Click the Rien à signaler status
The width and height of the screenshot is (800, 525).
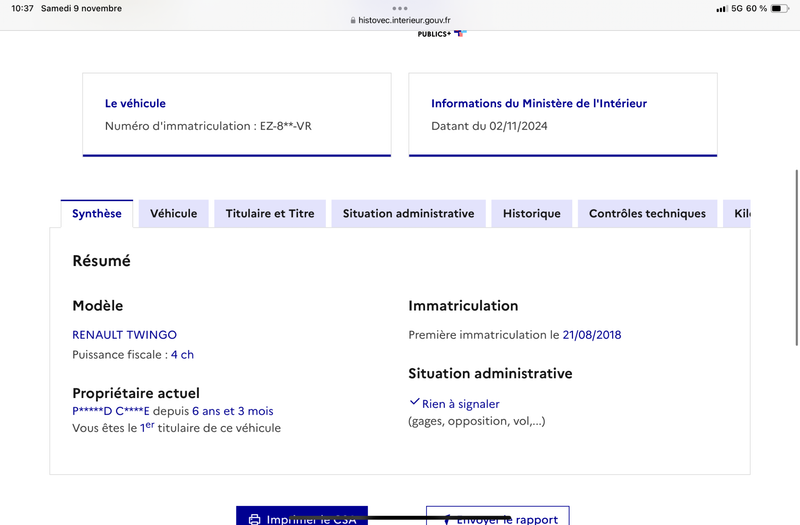(x=460, y=404)
